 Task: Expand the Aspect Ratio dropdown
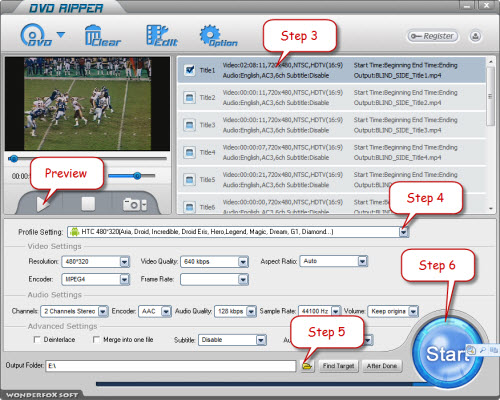362,261
